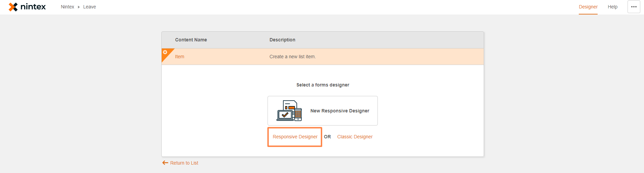
Task: Open the Classic Designer link
Action: click(x=355, y=137)
